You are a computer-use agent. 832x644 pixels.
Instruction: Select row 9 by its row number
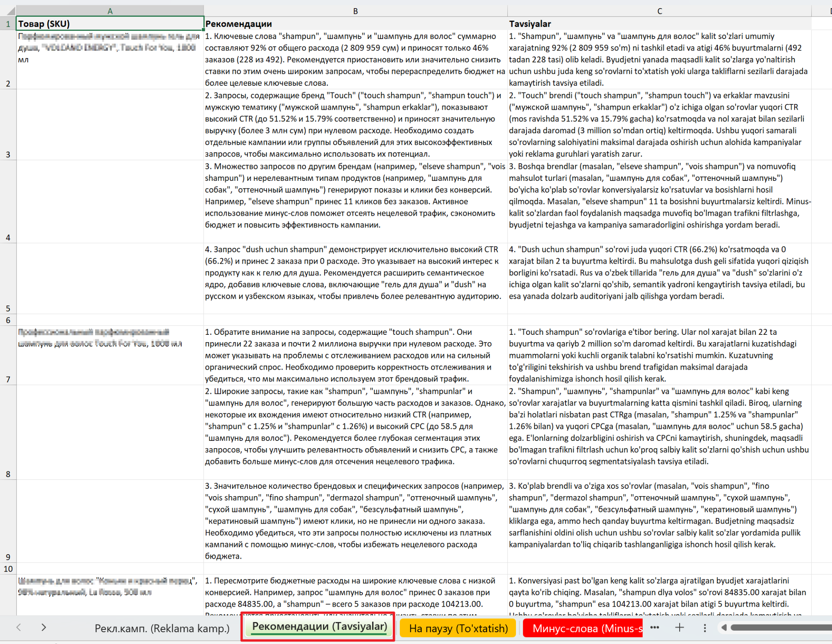(x=8, y=521)
